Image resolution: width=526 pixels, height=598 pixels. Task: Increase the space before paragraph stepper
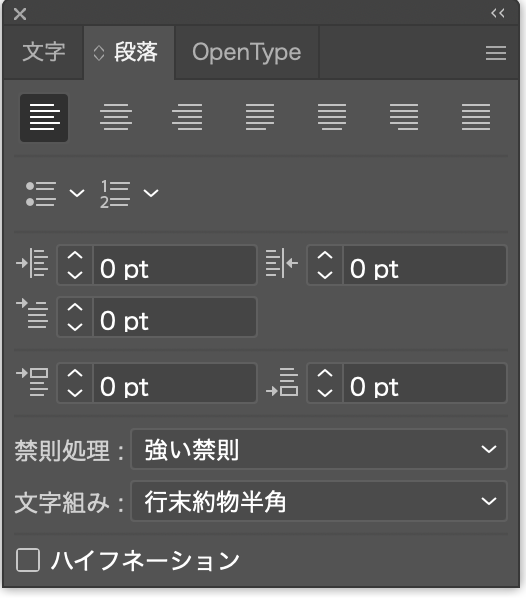(75, 374)
